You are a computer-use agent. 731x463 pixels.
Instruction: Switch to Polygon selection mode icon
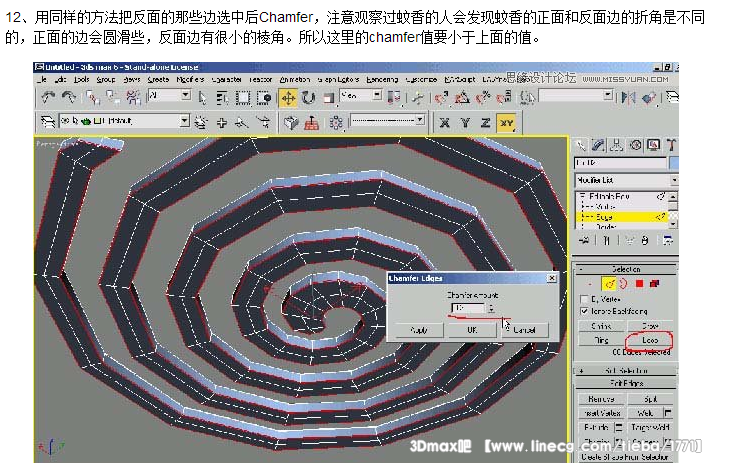[639, 283]
